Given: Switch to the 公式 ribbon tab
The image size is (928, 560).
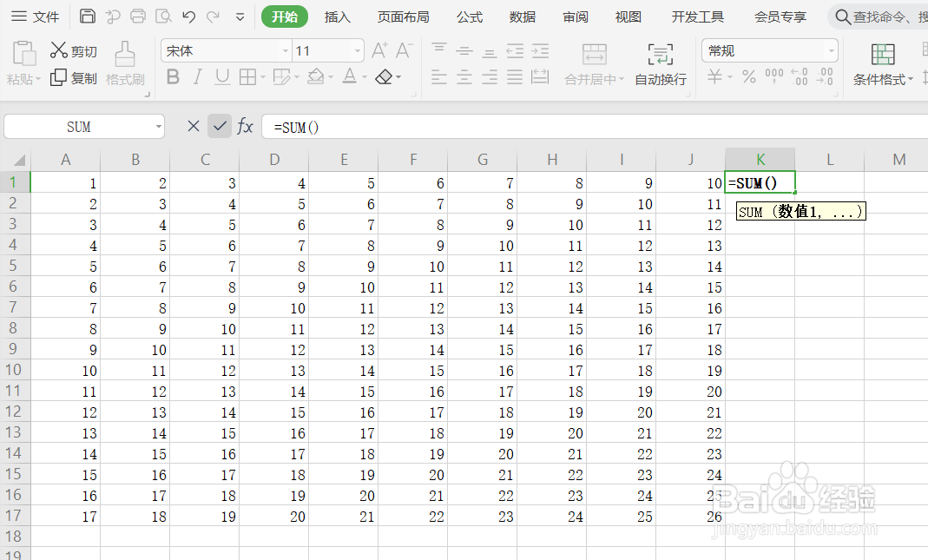Looking at the screenshot, I should pyautogui.click(x=469, y=16).
